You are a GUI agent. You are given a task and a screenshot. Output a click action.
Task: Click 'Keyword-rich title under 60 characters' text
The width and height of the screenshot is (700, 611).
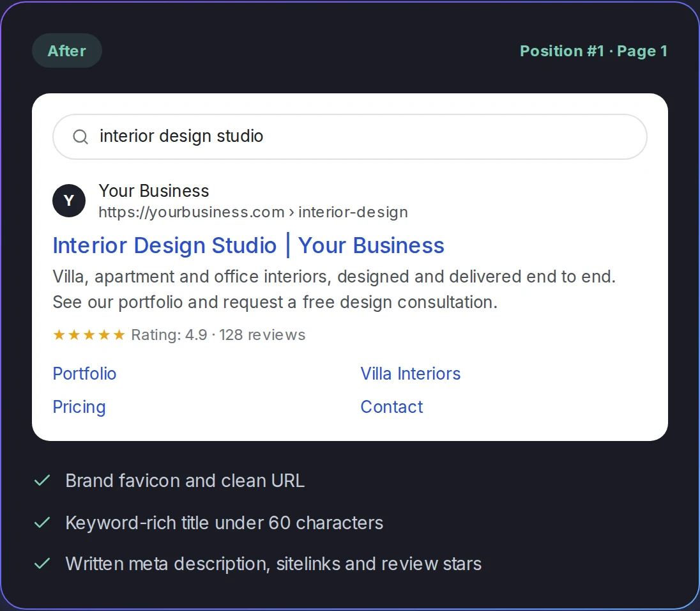(224, 523)
